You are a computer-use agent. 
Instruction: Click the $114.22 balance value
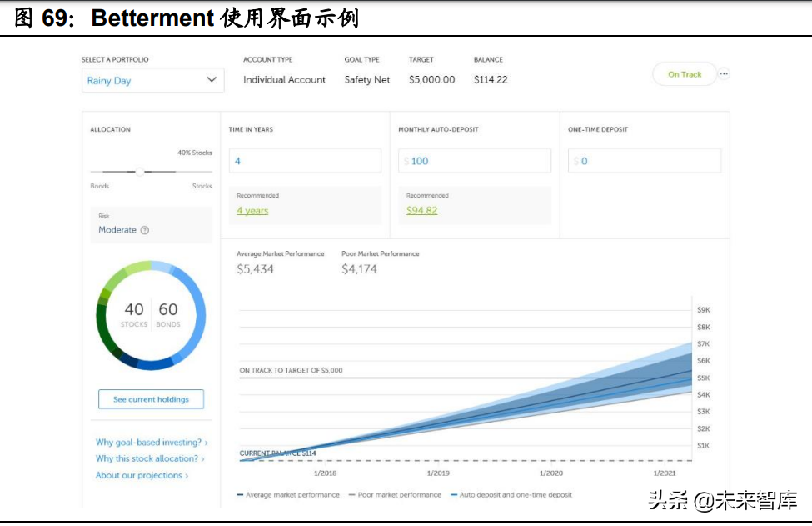[491, 80]
